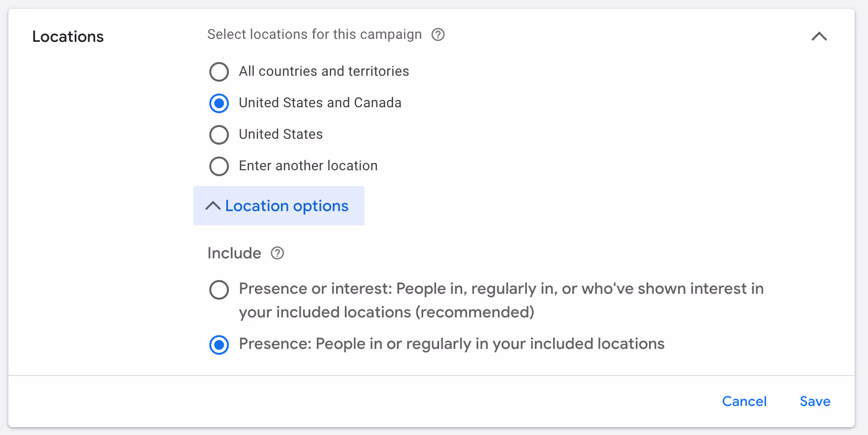Select Presence: People in or regularly in radio
The height and width of the screenshot is (435, 868).
pyautogui.click(x=219, y=345)
